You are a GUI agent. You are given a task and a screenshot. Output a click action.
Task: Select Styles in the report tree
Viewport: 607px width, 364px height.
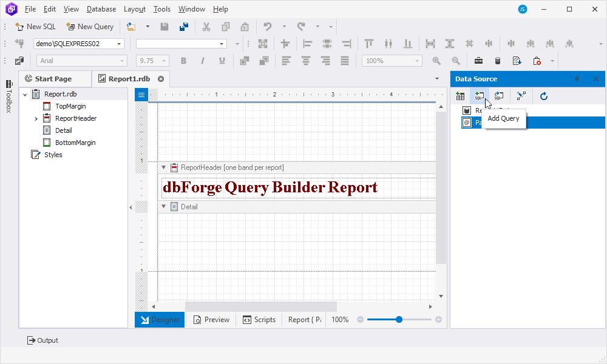(x=53, y=155)
